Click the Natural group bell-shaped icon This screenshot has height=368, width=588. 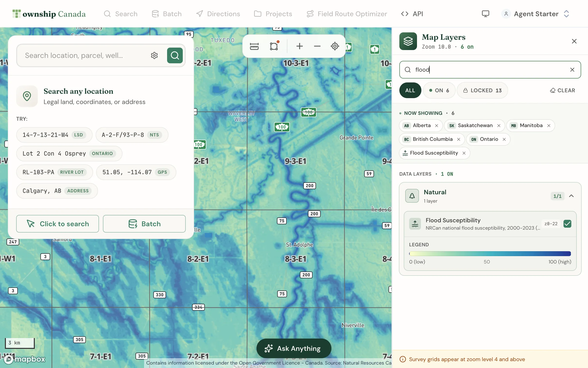(412, 196)
